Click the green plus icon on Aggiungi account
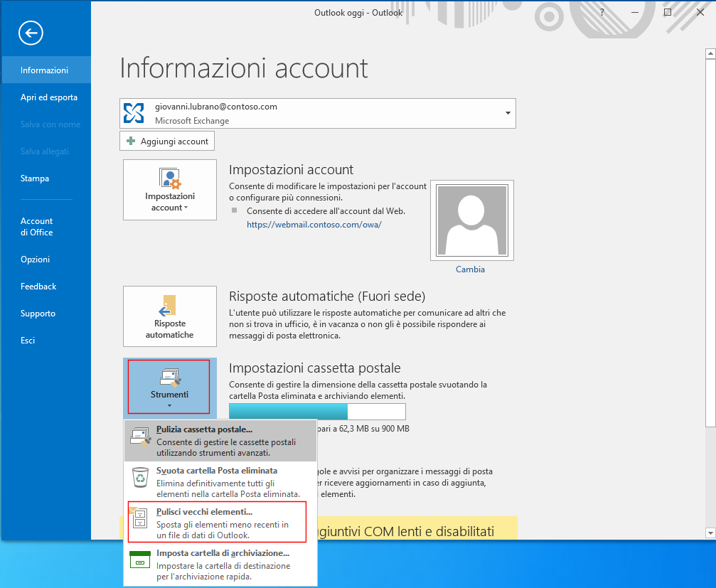The width and height of the screenshot is (716, 588). [131, 141]
